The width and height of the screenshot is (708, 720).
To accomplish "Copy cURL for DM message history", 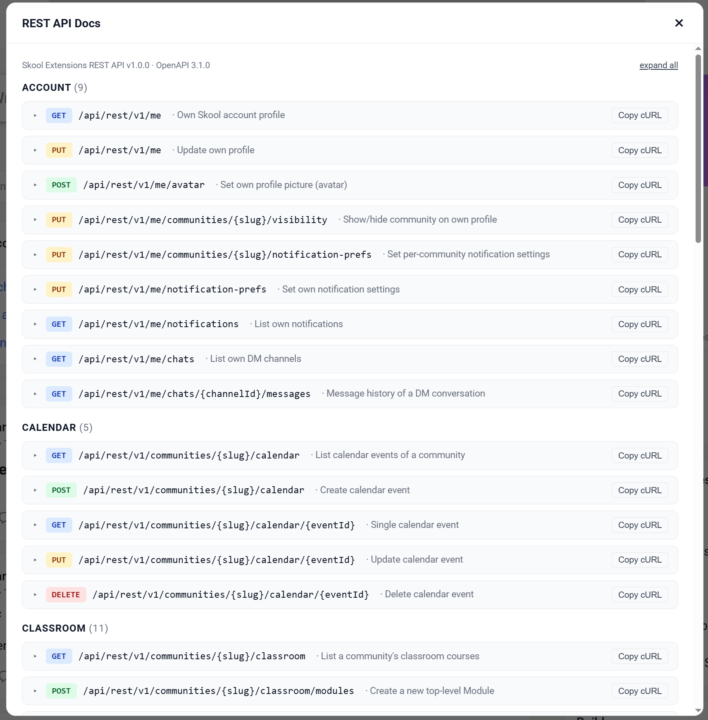I will click(640, 394).
